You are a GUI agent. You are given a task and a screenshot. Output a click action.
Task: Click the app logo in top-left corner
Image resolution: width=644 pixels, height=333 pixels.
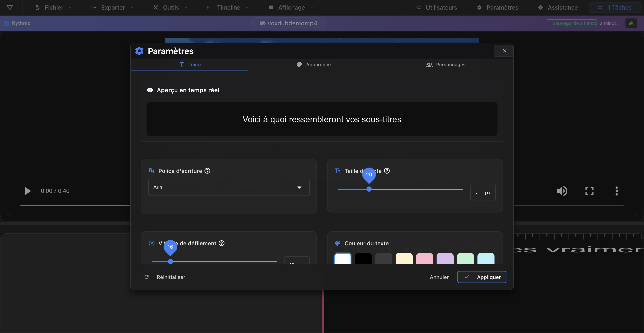click(x=10, y=7)
